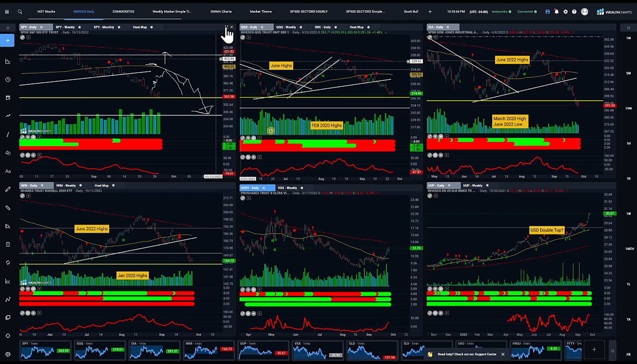This screenshot has width=637, height=364.
Task: Select the angle tool in left sidebar
Action: 8,226
